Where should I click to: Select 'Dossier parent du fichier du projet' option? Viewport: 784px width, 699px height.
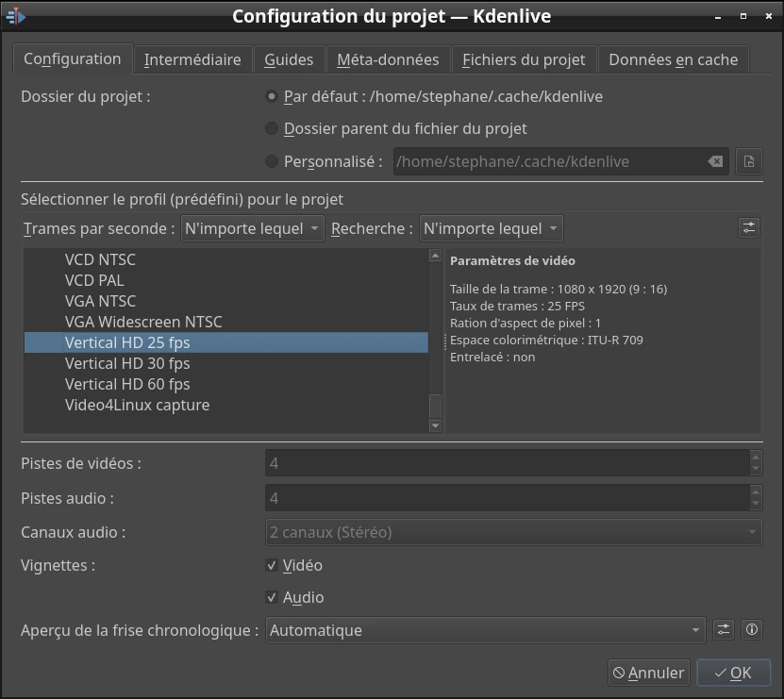[x=273, y=128]
